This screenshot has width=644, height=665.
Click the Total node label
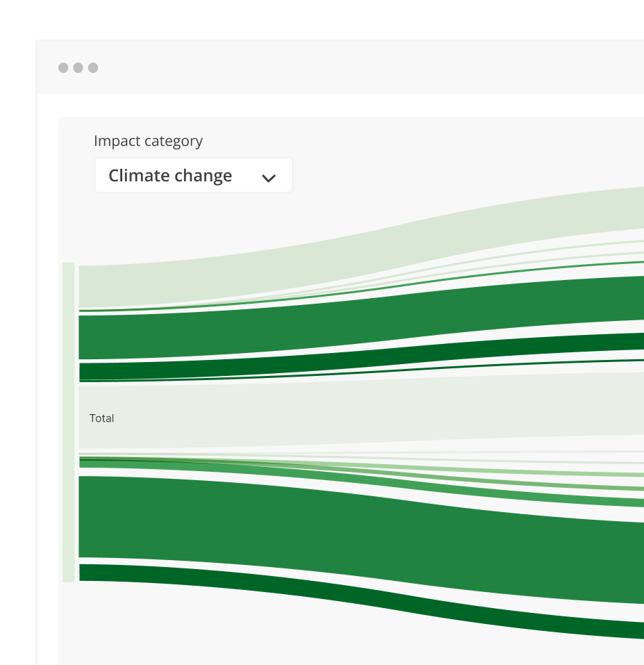(x=101, y=418)
